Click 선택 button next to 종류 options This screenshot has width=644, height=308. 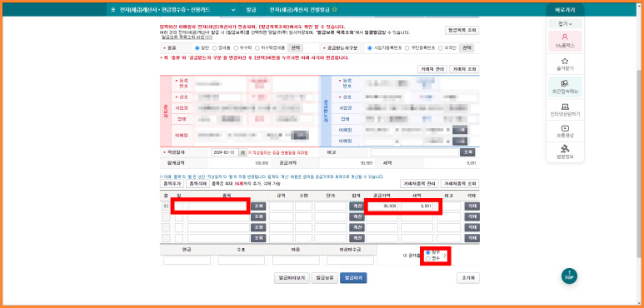pos(295,48)
